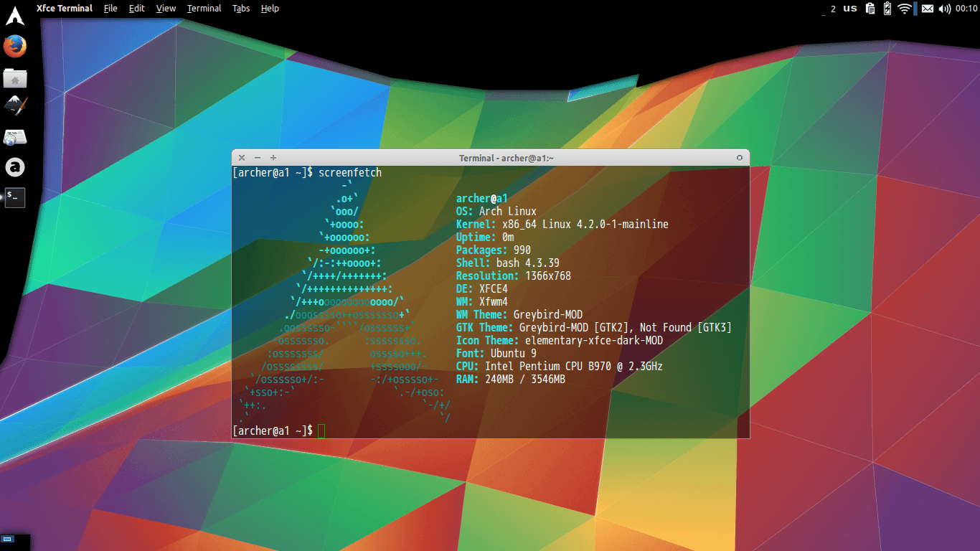Open the Arch Linux logo applications menu

tap(14, 14)
